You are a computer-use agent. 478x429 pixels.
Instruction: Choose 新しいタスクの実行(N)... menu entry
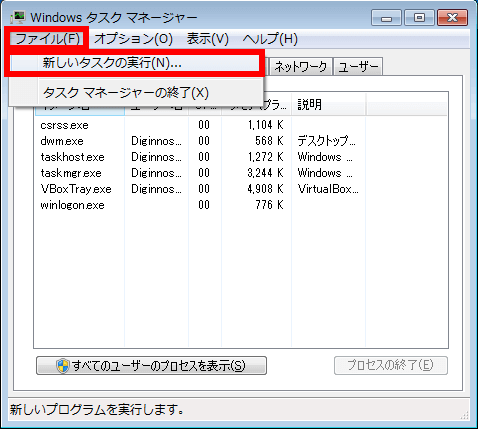pos(134,63)
